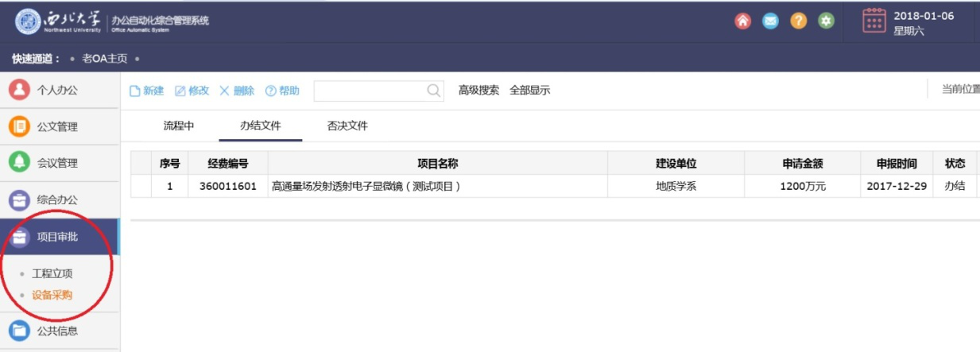
Task: Click the magnifier search icon
Action: [434, 91]
